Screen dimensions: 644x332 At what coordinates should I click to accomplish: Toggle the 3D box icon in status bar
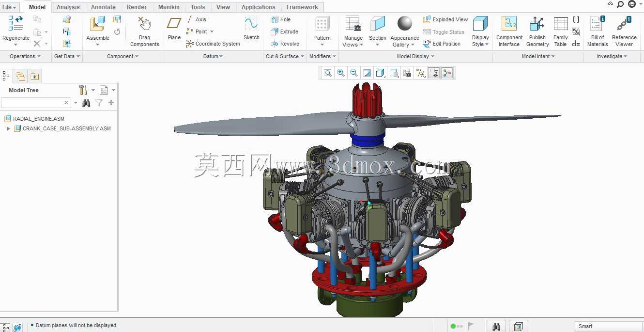click(x=518, y=326)
